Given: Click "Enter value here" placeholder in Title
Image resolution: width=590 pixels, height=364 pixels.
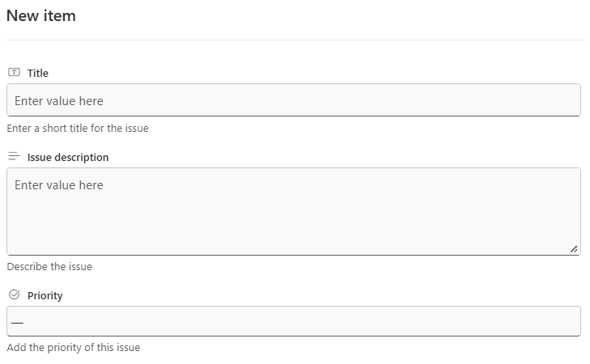Looking at the screenshot, I should click(59, 101).
